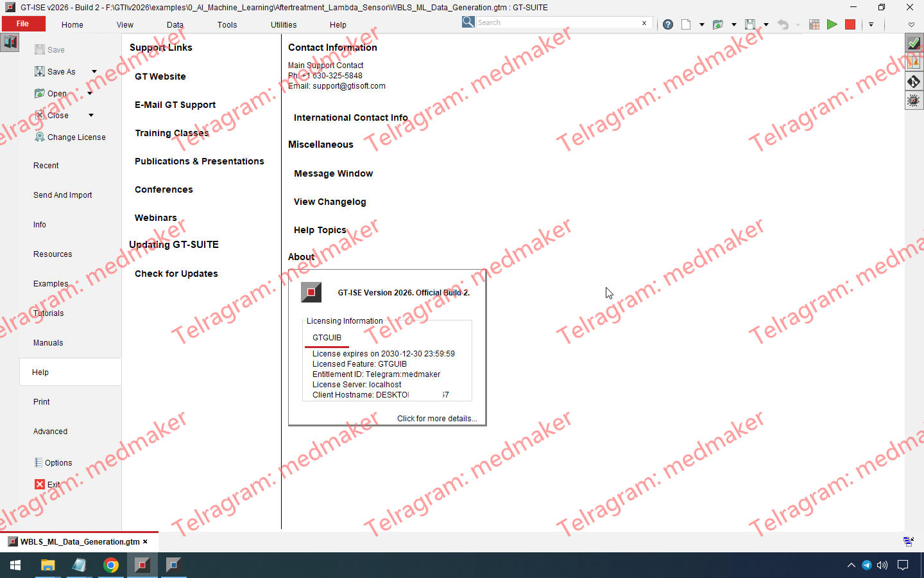This screenshot has height=578, width=924.
Task: Click the Options list icon
Action: pos(38,462)
